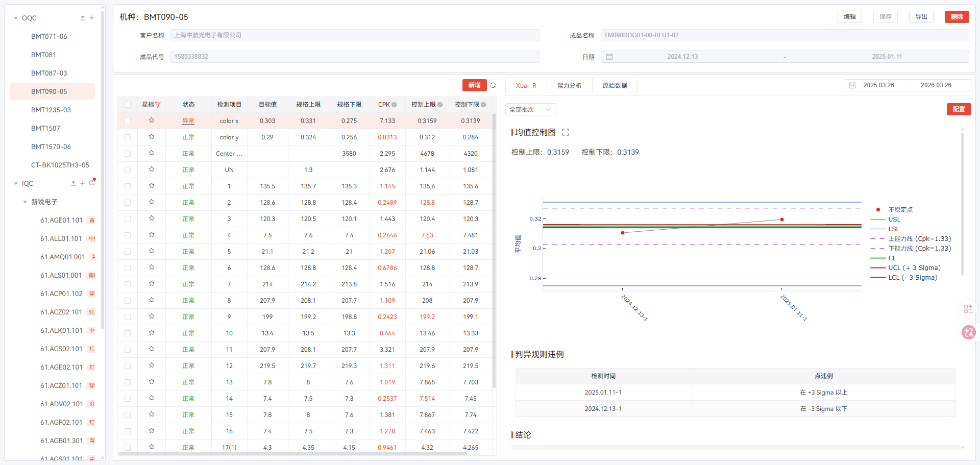Tick the select-all checkbox in table header
Screen dimensions: 980x465
tap(128, 105)
